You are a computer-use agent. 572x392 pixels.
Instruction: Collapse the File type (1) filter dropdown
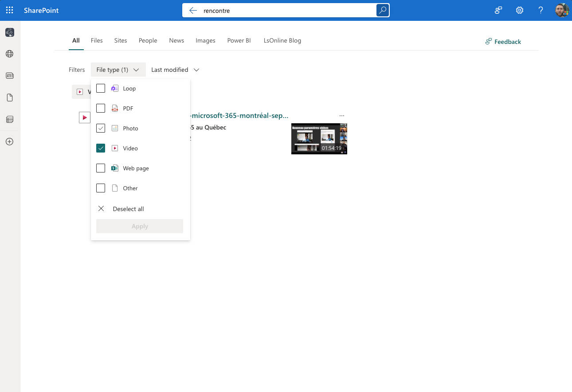coord(118,70)
